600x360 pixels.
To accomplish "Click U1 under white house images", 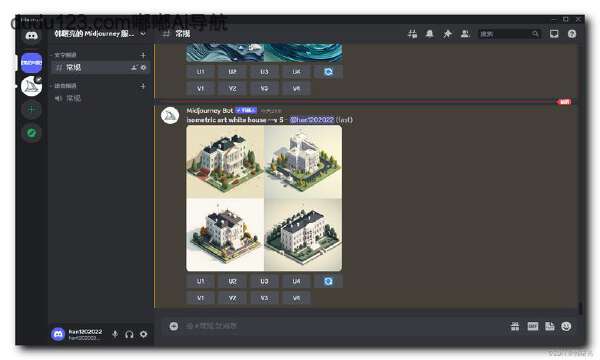I will click(x=201, y=281).
